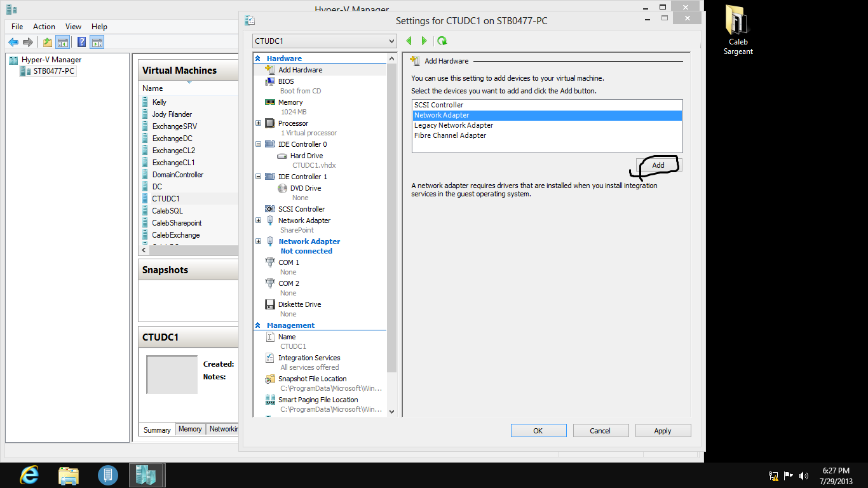This screenshot has height=488, width=868.
Task: Expand the SharePoint Network Adapter node
Action: pos(258,220)
